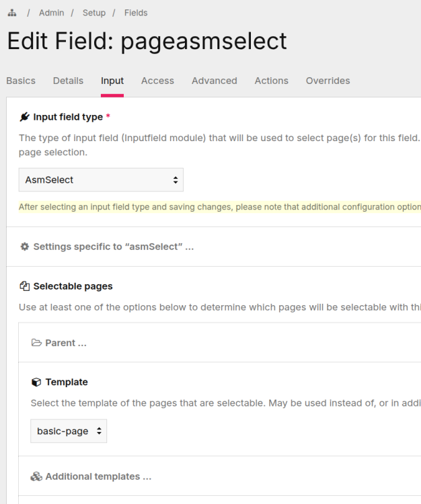This screenshot has height=504, width=421.
Task: Expand the Parent section
Action: [x=66, y=343]
